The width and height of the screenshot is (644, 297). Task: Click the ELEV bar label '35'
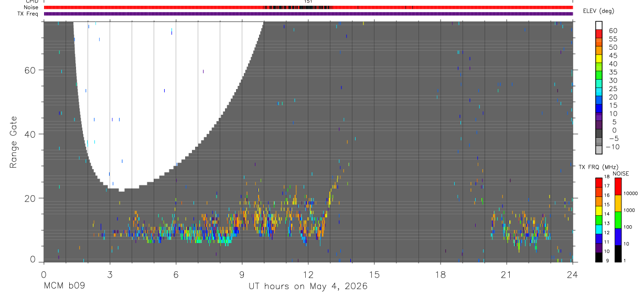pyautogui.click(x=612, y=72)
